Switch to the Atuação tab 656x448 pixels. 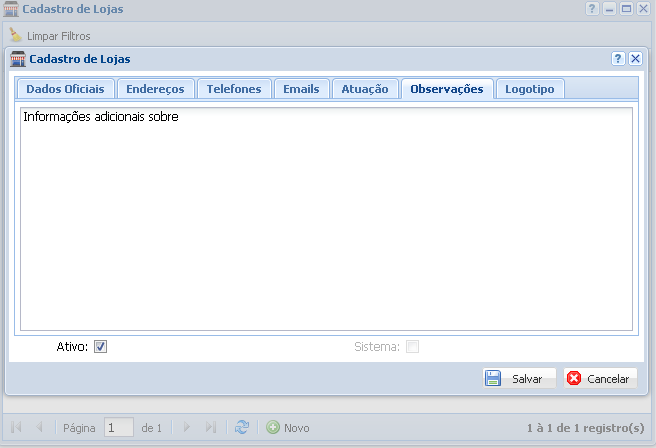click(365, 89)
